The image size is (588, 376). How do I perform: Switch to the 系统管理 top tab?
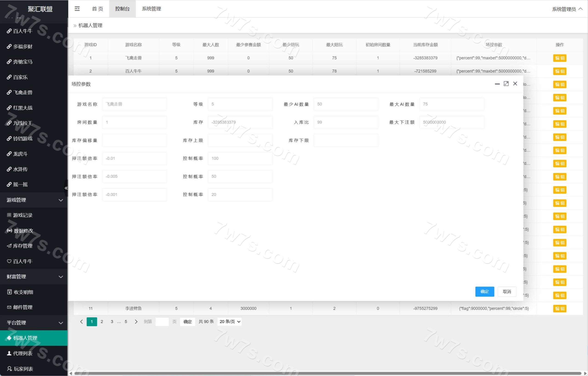(x=151, y=9)
